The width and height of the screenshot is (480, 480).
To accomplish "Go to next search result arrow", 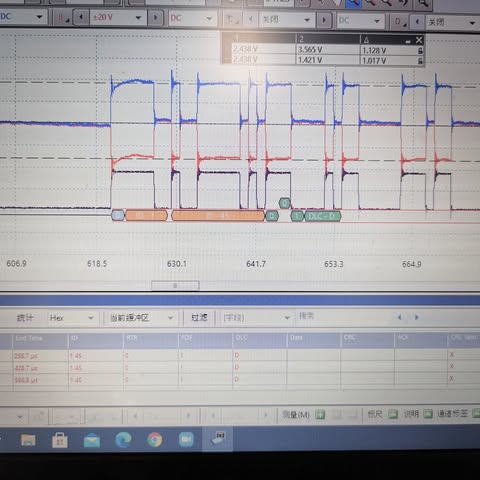I will point(416,317).
